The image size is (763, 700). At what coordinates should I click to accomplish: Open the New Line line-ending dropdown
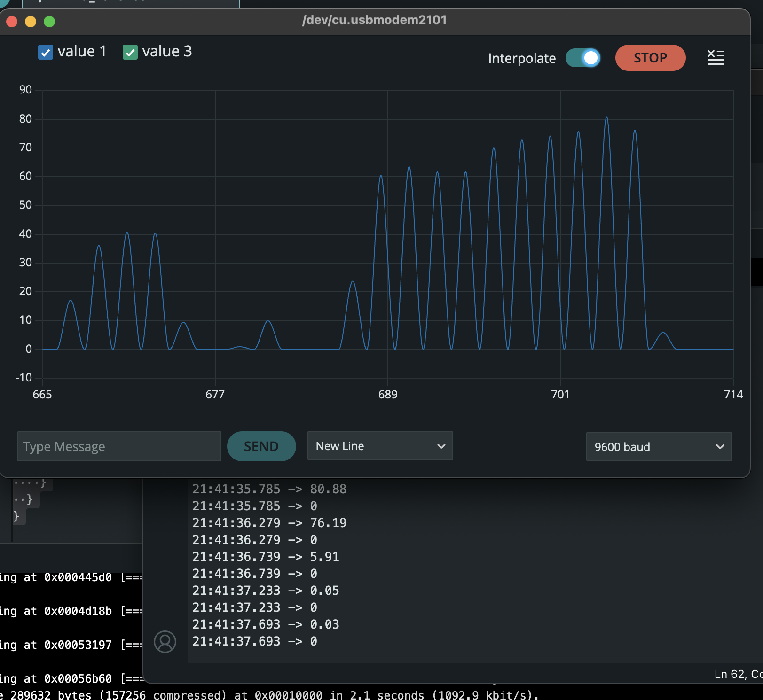380,446
